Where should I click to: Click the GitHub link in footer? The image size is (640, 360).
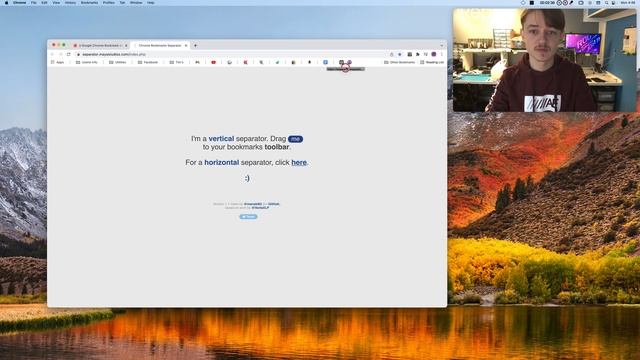pos(274,204)
